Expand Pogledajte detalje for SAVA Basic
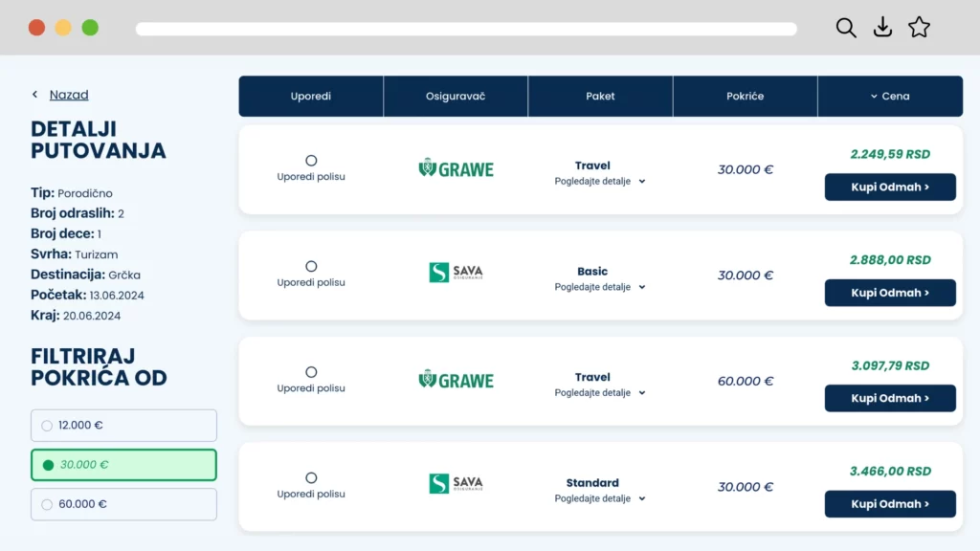Viewport: 980px width, 551px height. point(600,287)
